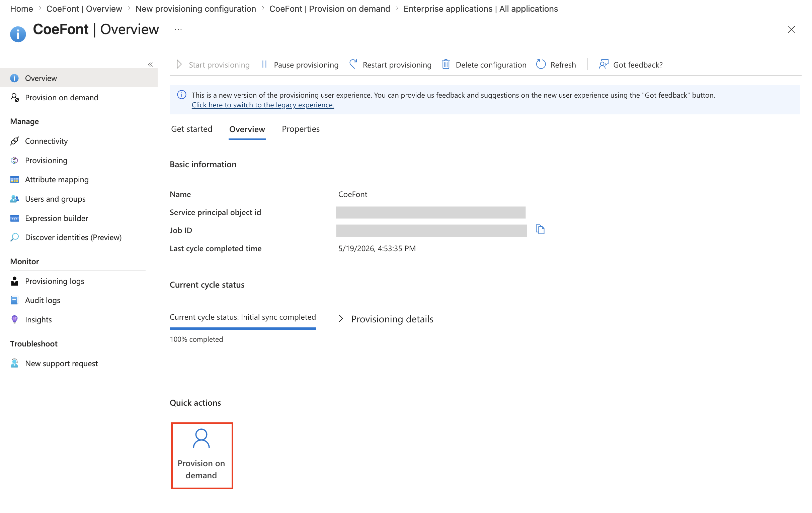812x513 pixels.
Task: Click the Discover identities magnifier icon
Action: pyautogui.click(x=14, y=237)
